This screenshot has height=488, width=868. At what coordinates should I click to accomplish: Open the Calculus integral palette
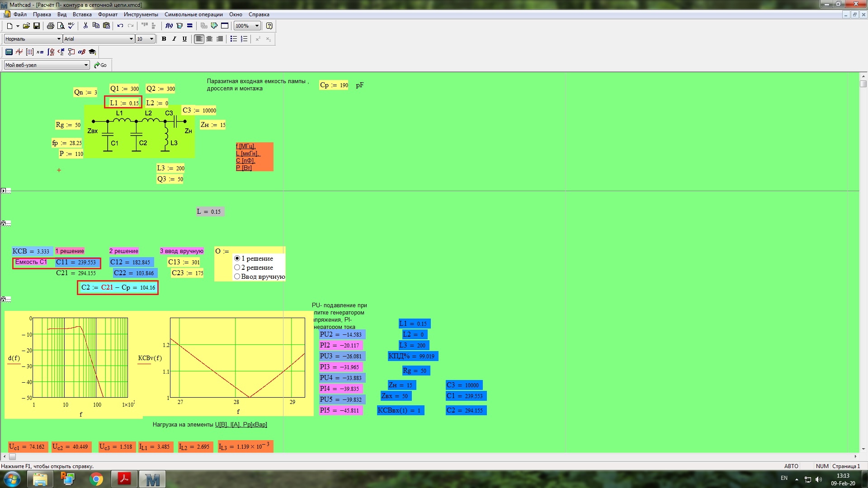coord(51,52)
